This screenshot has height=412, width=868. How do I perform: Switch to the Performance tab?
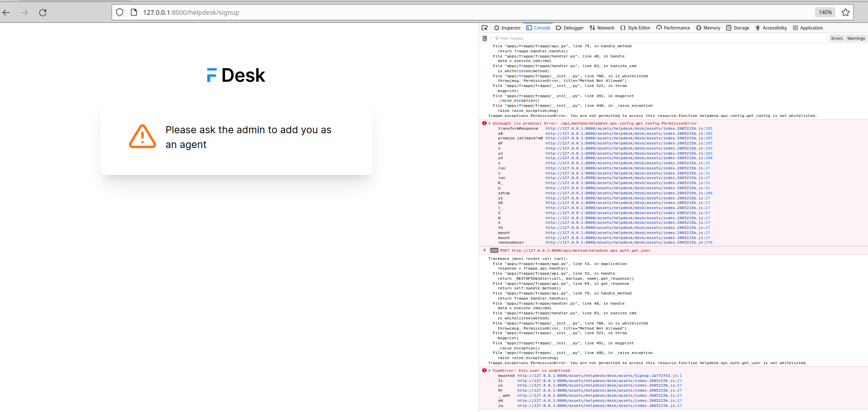[x=673, y=28]
